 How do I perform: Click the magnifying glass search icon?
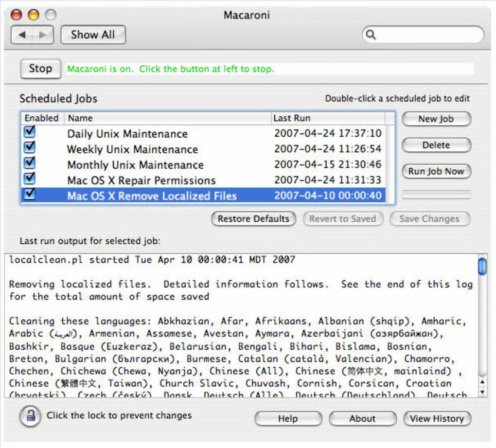pos(371,35)
